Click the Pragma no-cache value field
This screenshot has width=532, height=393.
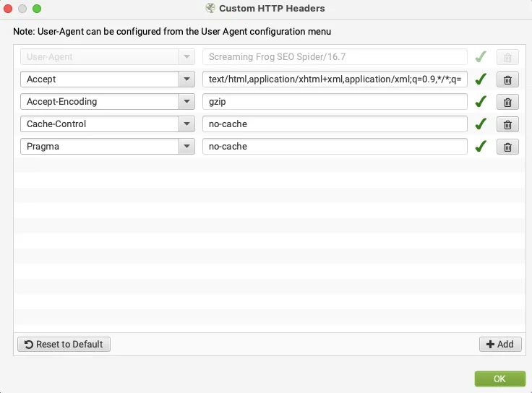pyautogui.click(x=335, y=146)
